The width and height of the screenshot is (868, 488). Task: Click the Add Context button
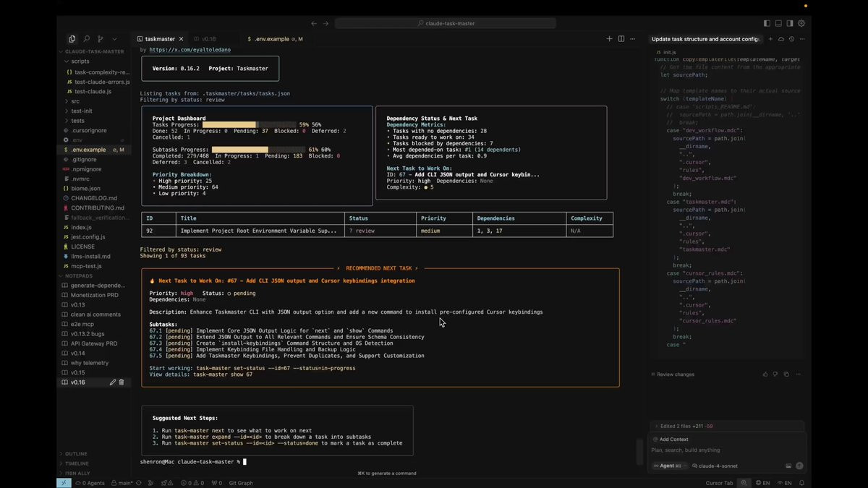(x=671, y=440)
